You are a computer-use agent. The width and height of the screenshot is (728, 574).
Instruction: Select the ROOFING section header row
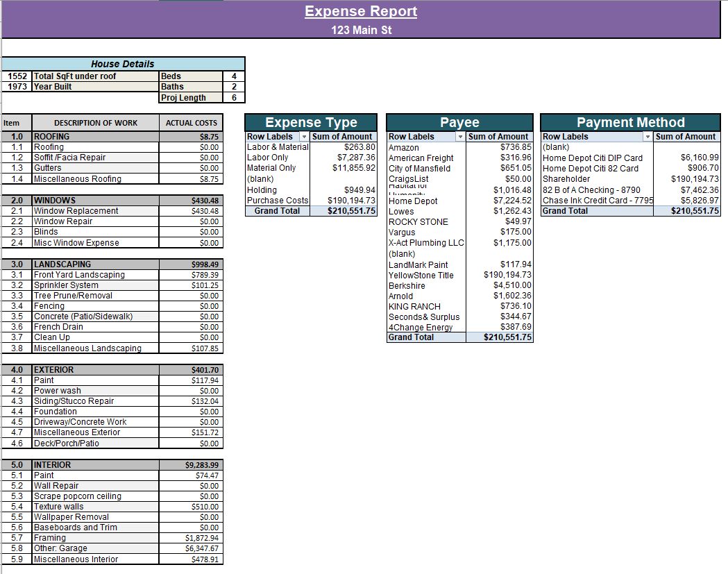(x=95, y=137)
